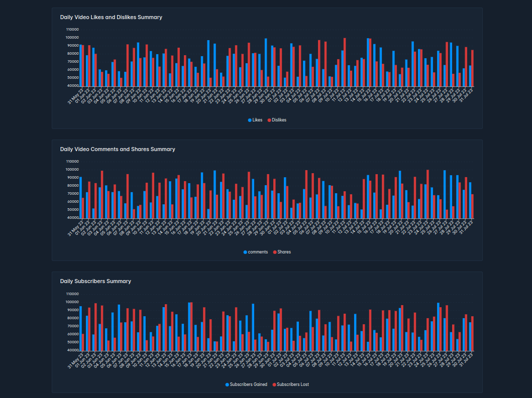Click the 80000 axis label in Subscribers chart

[73, 318]
